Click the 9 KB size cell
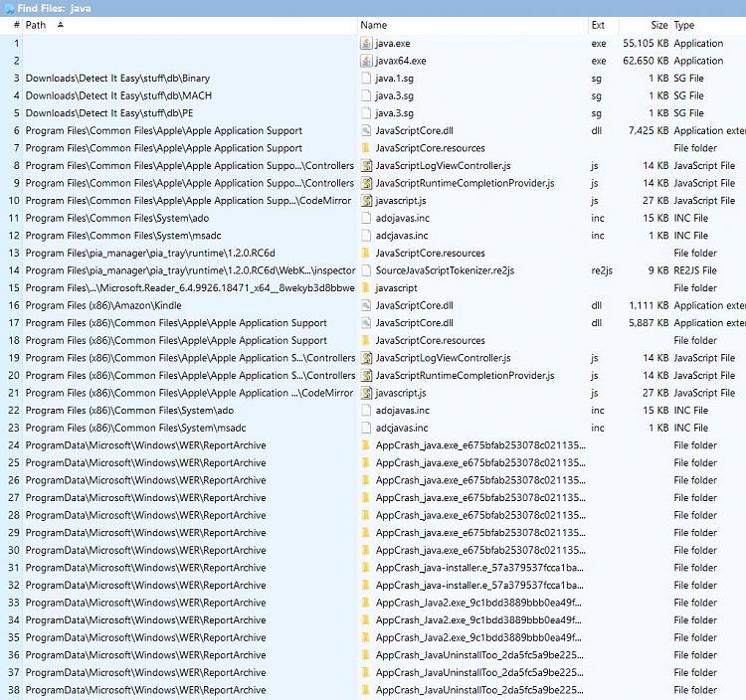This screenshot has width=746, height=700. [658, 270]
